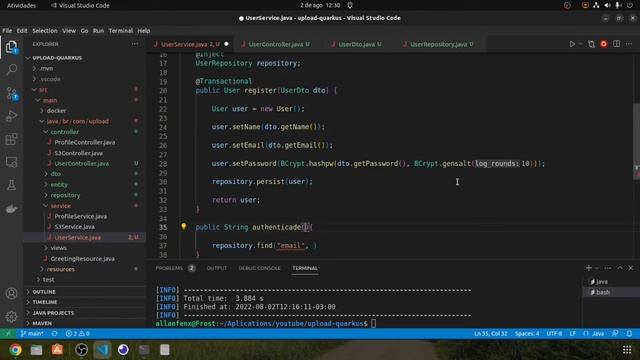
Task: Click the notifications bell in status bar
Action: (629, 333)
